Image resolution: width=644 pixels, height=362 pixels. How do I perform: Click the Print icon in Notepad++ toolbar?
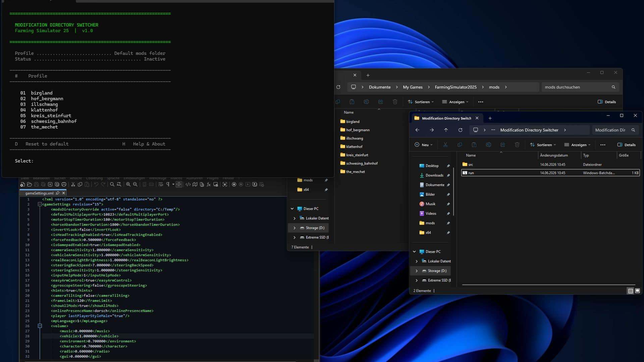(64, 184)
